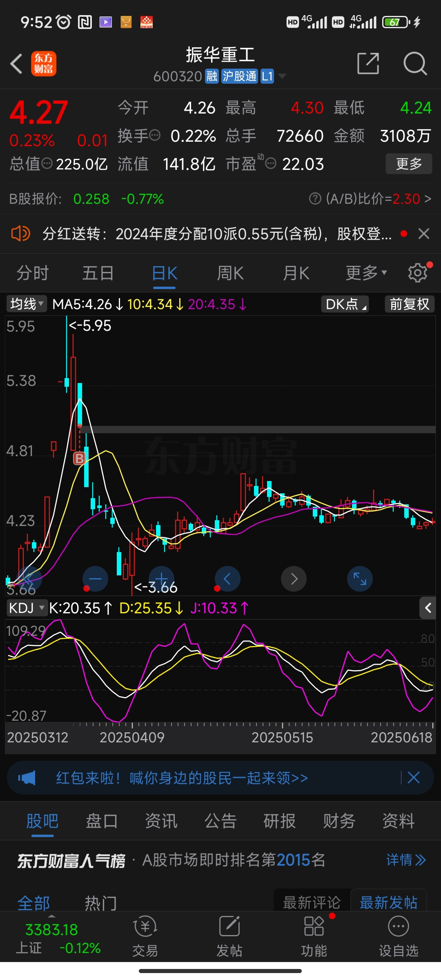Expand A/B 比价 details arrow

point(428,199)
